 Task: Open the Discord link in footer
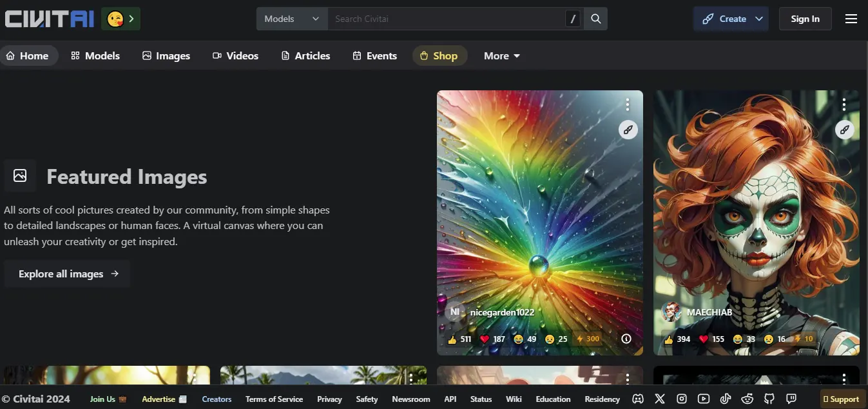click(x=638, y=399)
